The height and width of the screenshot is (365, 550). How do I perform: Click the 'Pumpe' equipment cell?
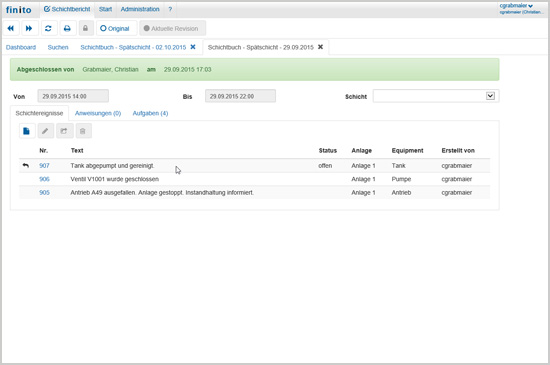click(401, 179)
